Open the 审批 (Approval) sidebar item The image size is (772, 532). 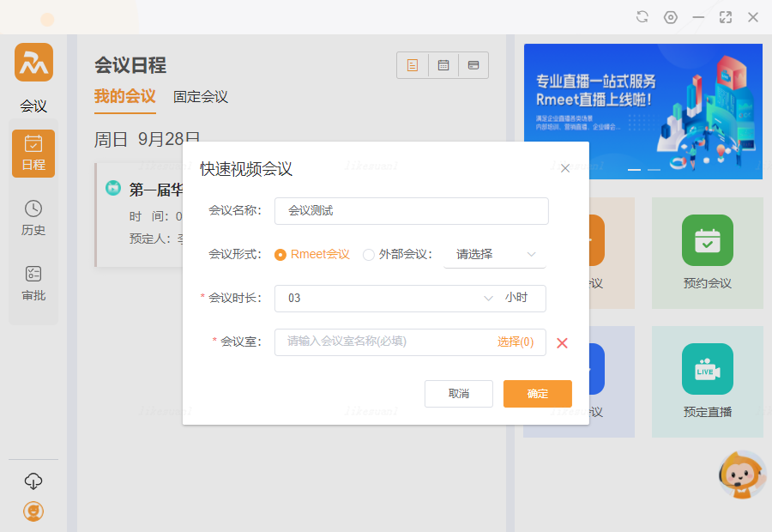tap(33, 282)
